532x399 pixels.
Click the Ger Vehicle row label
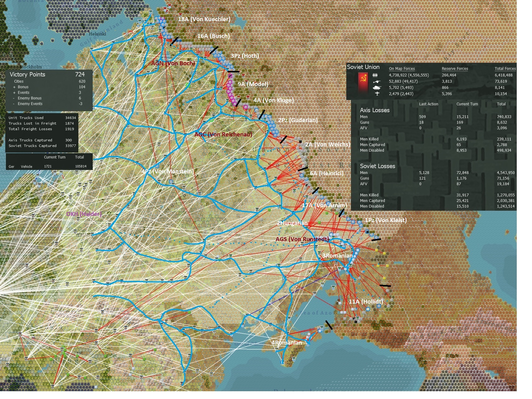20,167
